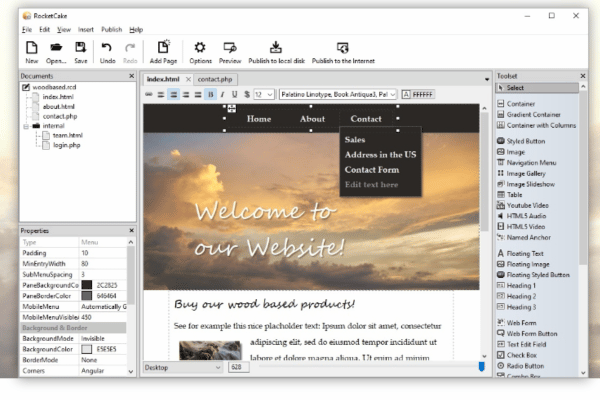Image resolution: width=600 pixels, height=400 pixels.
Task: Choose Named Anchor tool
Action: [x=524, y=237]
